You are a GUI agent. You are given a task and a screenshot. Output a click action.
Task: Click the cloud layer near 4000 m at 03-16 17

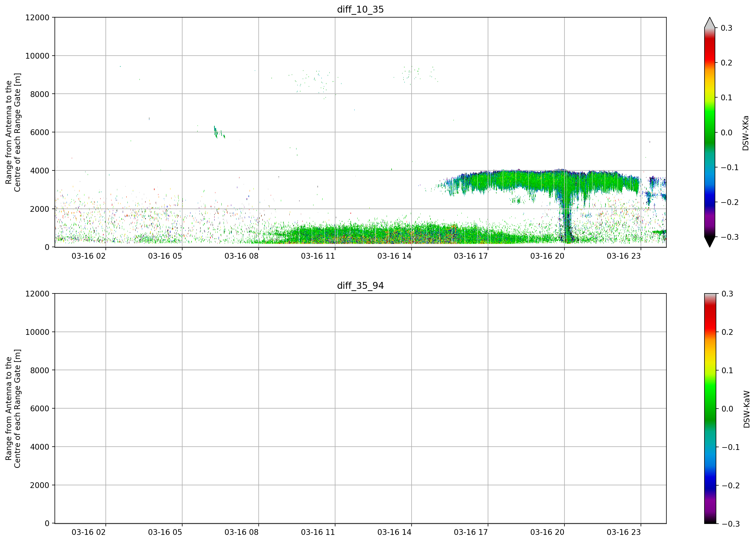pyautogui.click(x=488, y=182)
